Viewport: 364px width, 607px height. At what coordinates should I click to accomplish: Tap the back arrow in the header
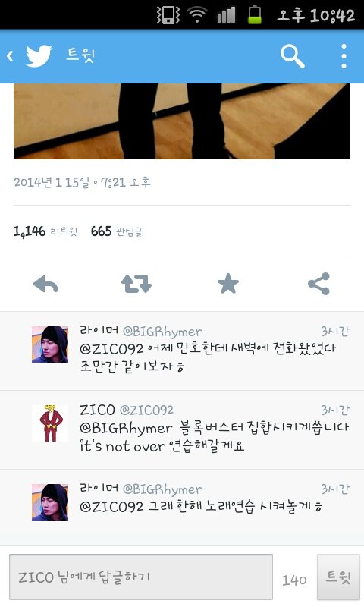(11, 56)
